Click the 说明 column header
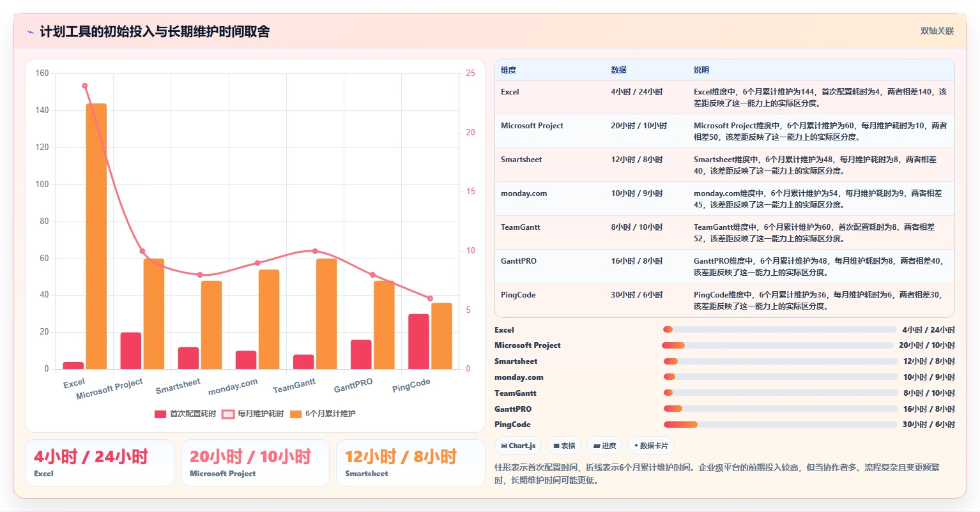Viewport: 980px width, 512px height. [701, 70]
